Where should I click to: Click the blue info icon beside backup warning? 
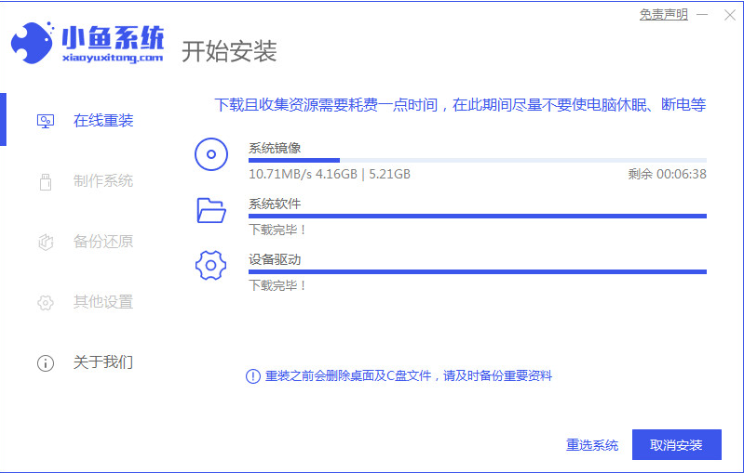pos(253,376)
